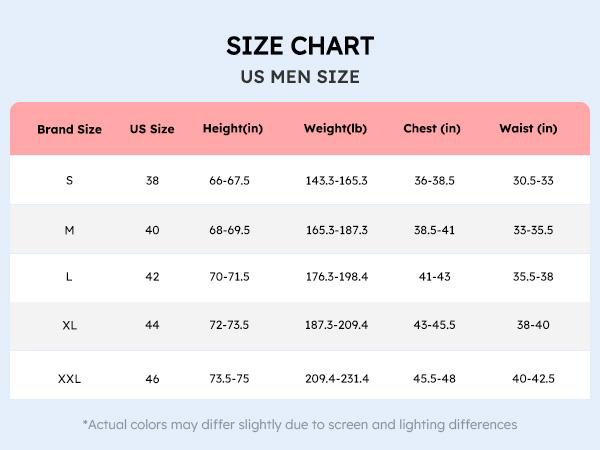Click the Height(in) column header
This screenshot has width=600, height=450.
click(x=232, y=129)
